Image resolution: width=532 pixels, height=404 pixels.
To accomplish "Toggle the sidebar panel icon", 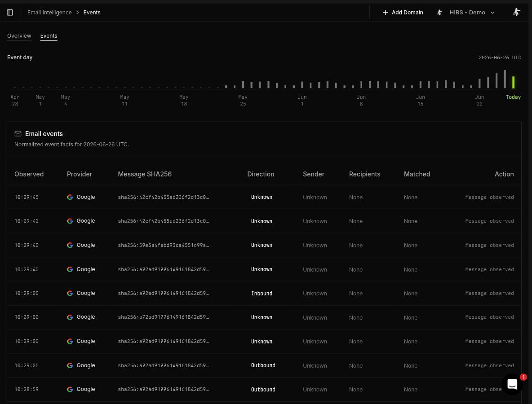I will tap(10, 13).
